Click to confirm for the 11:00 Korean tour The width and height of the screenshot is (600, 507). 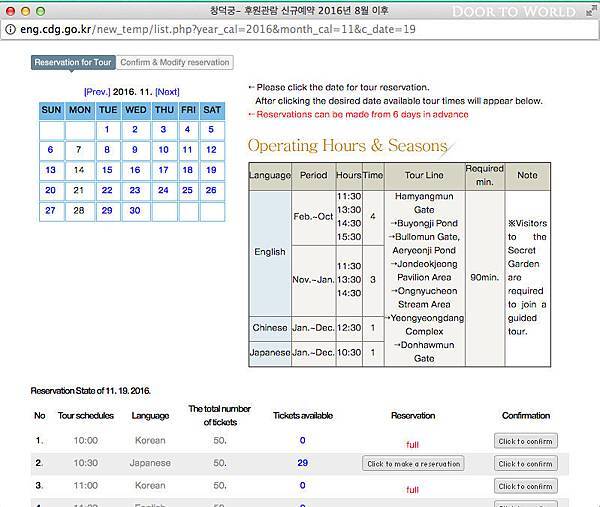(525, 486)
